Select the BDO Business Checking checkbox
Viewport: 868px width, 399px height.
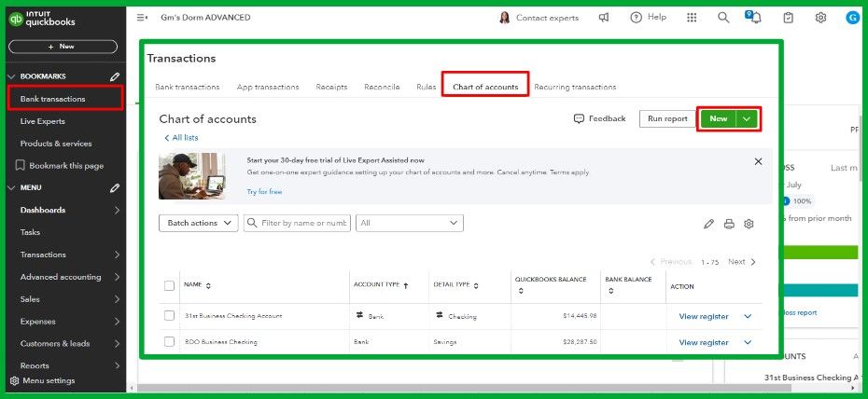coord(169,342)
